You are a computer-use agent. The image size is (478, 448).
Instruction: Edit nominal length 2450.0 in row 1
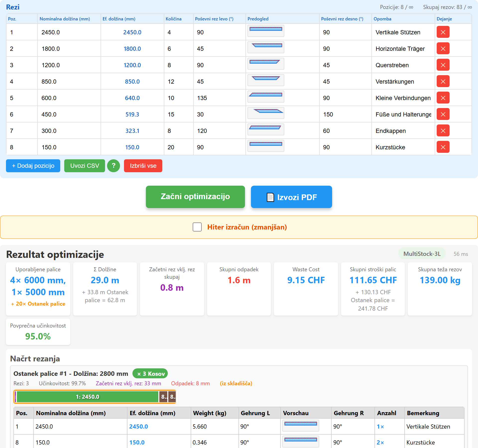tap(69, 32)
